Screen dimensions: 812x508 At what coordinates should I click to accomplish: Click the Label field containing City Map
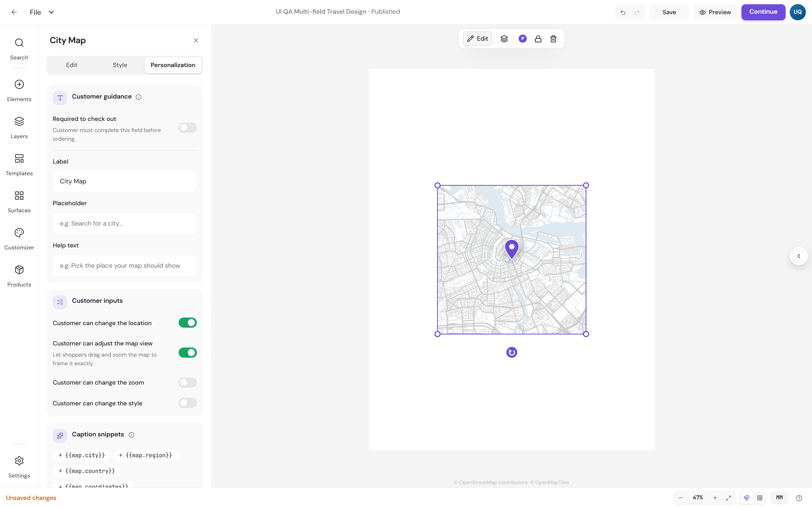point(125,181)
